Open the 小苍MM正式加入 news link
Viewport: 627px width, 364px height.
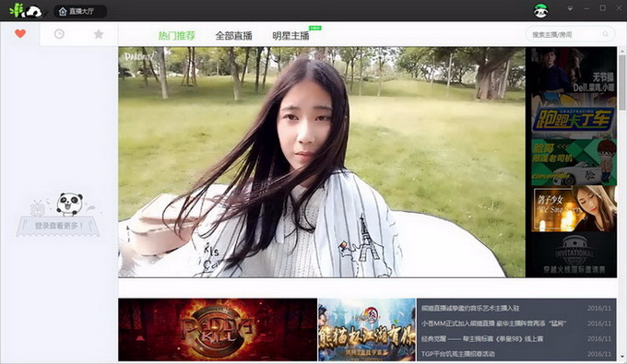(493, 323)
